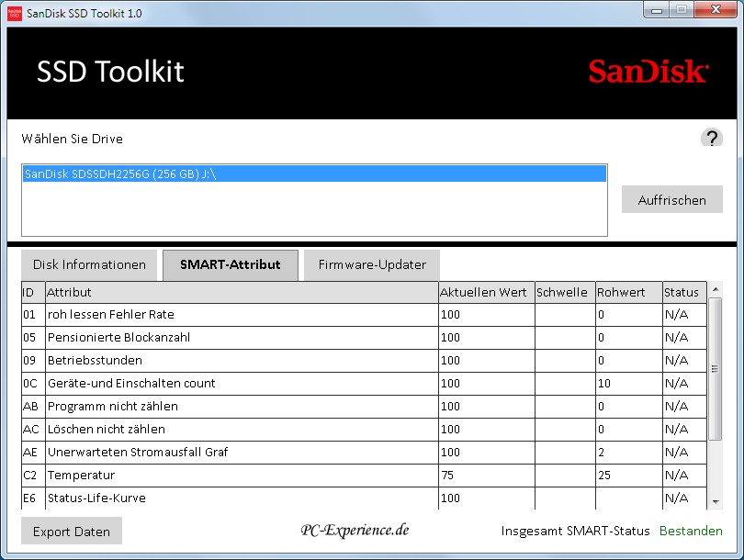The height and width of the screenshot is (560, 744).
Task: Close the SanDisk SSD Toolkit window
Action: click(716, 10)
